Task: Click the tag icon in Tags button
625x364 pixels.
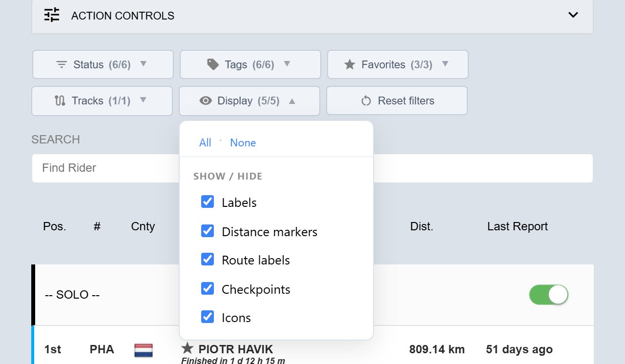Action: point(213,64)
